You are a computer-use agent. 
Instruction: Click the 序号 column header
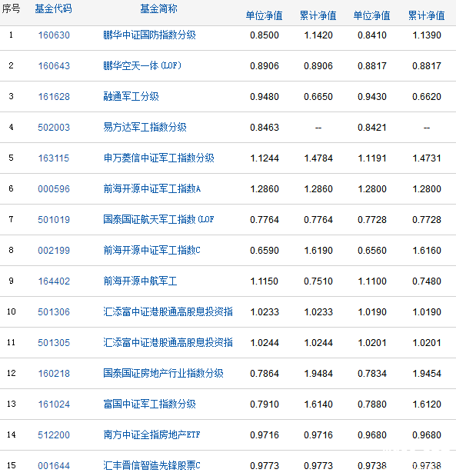point(12,8)
